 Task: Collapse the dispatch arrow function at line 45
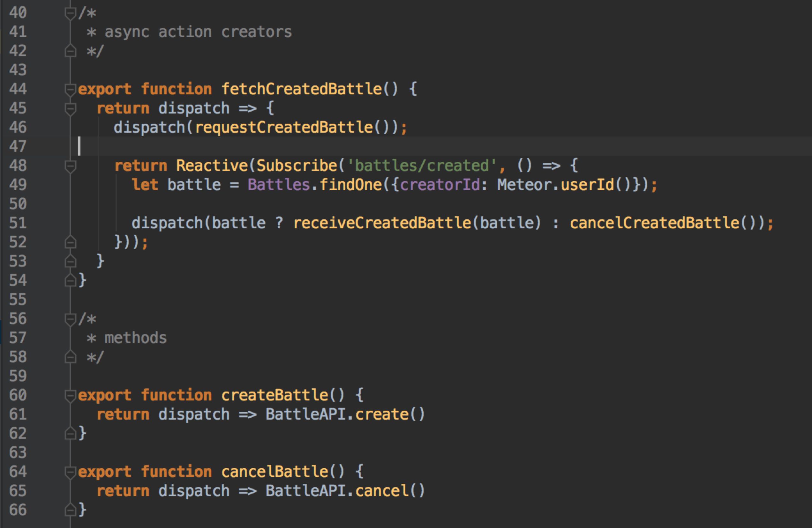coord(70,109)
